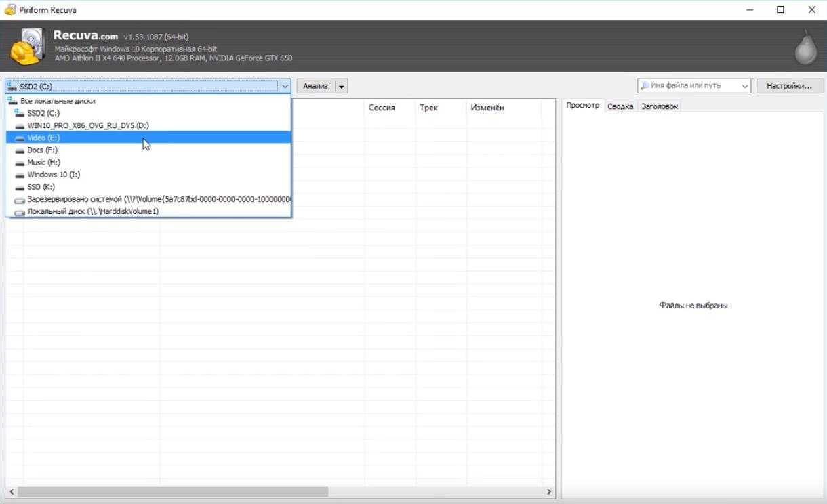Click the scrollbar left arrow
Image resolution: width=827 pixels, height=504 pixels.
tap(11, 492)
